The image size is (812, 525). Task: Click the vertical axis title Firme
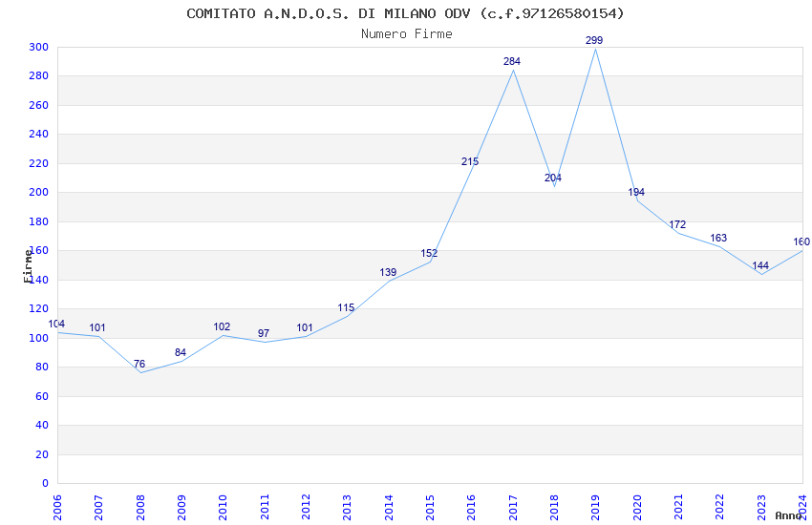(28, 266)
